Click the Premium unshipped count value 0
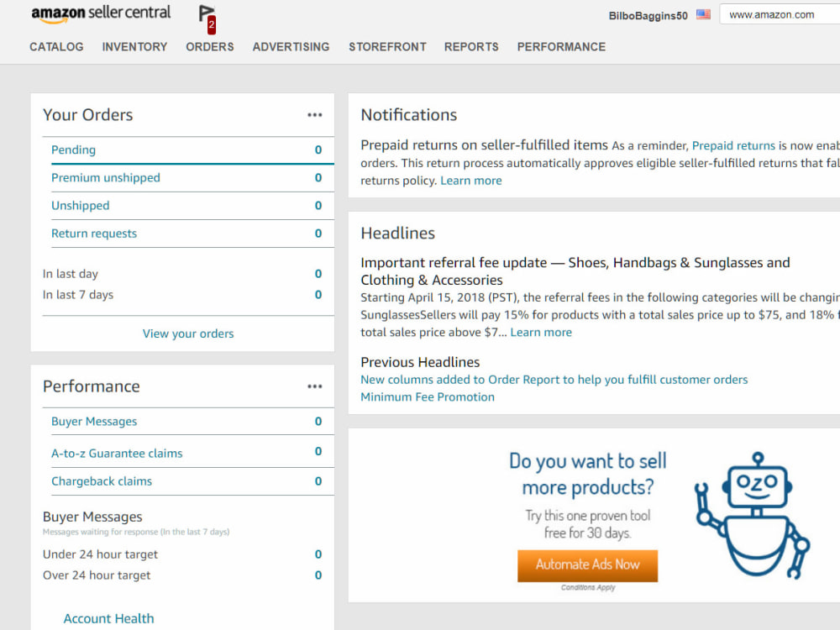Screen dimensions: 840x630 click(318, 178)
